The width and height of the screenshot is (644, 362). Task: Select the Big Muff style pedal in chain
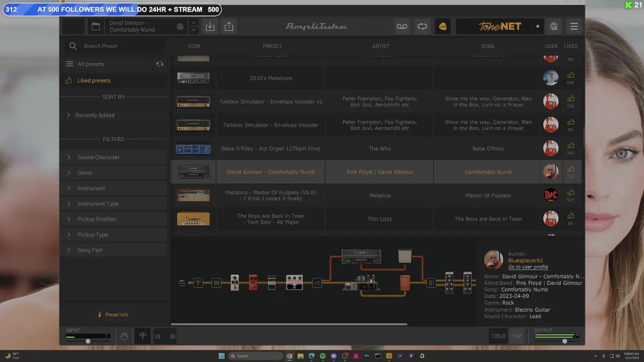click(x=294, y=283)
